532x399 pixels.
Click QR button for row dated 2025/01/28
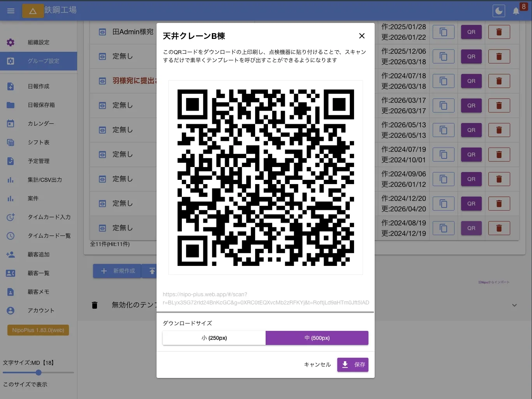tap(471, 32)
